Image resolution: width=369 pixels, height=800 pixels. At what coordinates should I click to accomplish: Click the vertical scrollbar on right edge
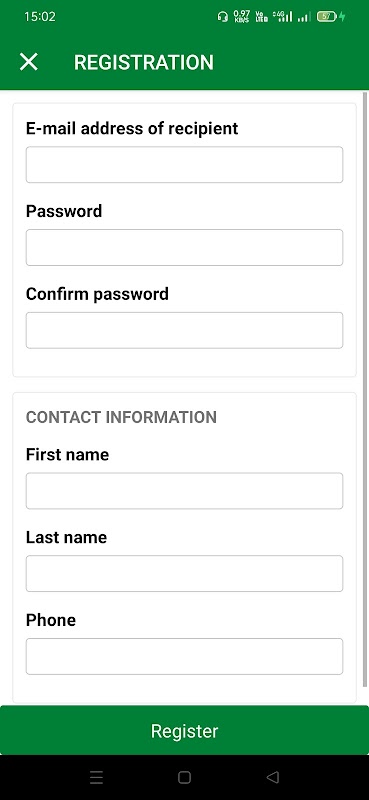pyautogui.click(x=365, y=389)
